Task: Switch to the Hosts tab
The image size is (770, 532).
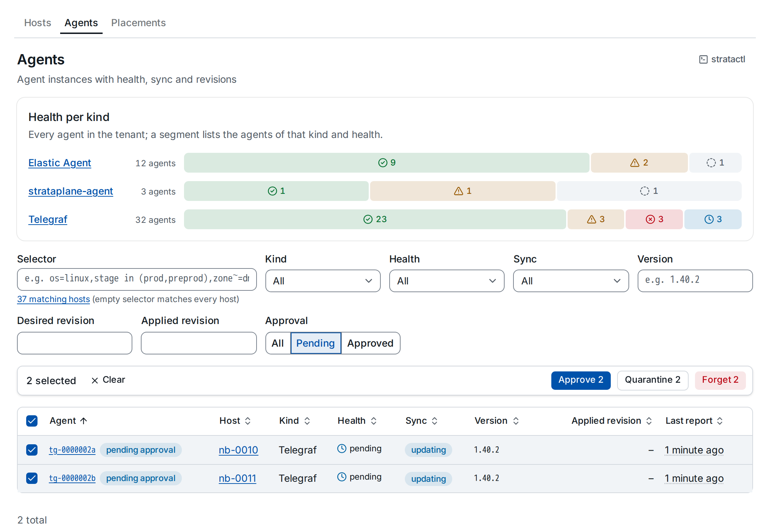Action: 38,23
